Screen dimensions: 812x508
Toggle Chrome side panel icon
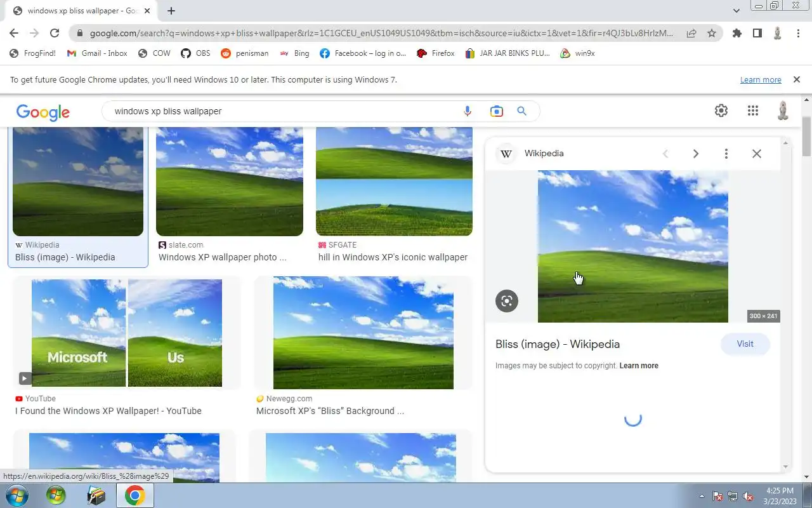pyautogui.click(x=757, y=33)
